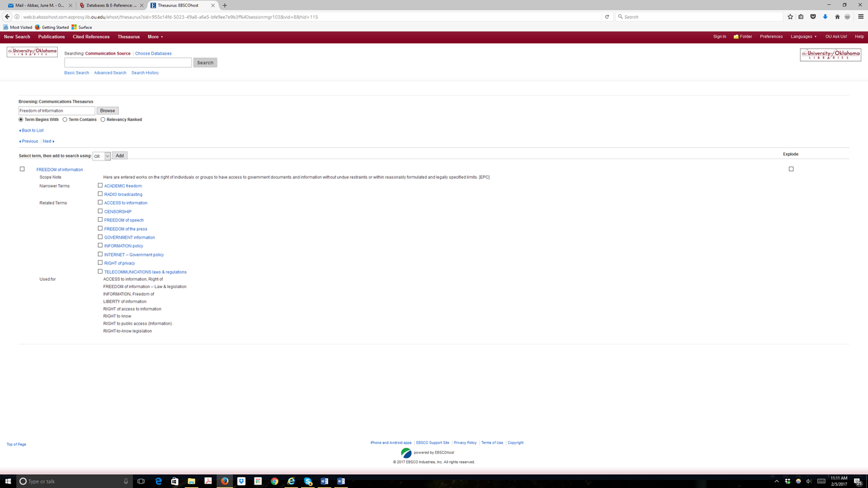Open the Publications menu item
The height and width of the screenshot is (488, 868).
click(x=51, y=37)
